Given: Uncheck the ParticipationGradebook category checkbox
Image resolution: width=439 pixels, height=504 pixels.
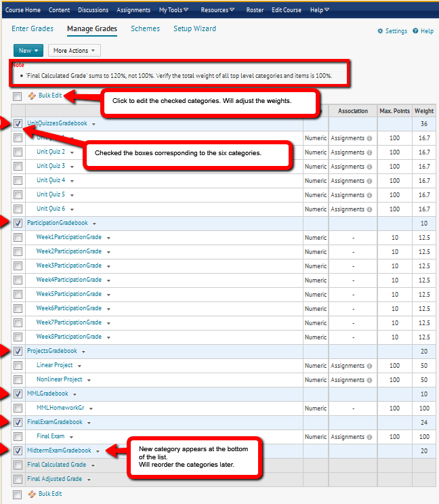Looking at the screenshot, I should coord(18,223).
